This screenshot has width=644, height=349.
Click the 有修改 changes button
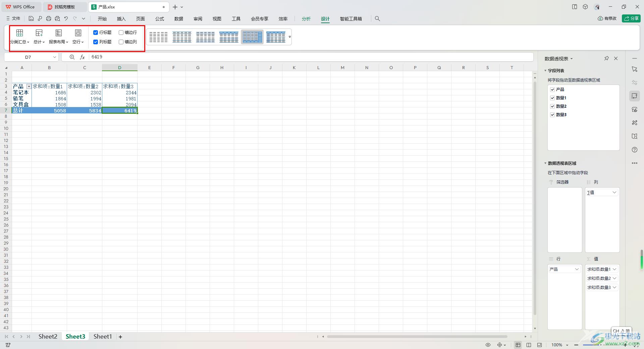click(x=607, y=18)
